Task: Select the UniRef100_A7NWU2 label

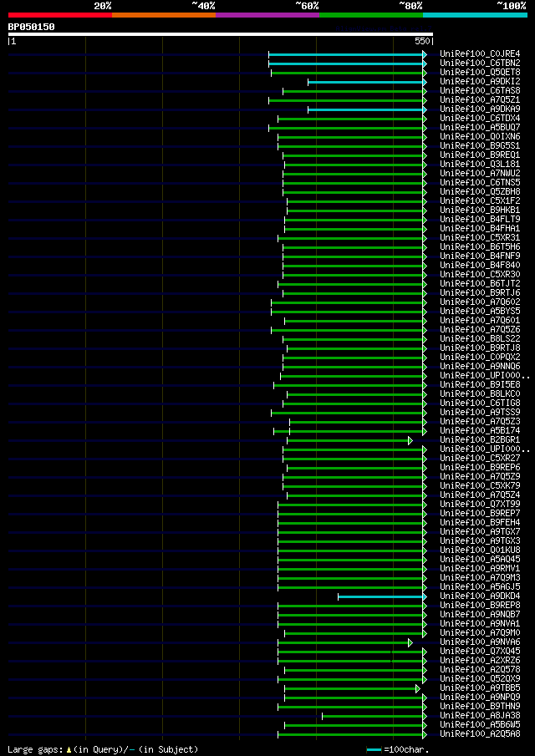Action: [x=480, y=173]
